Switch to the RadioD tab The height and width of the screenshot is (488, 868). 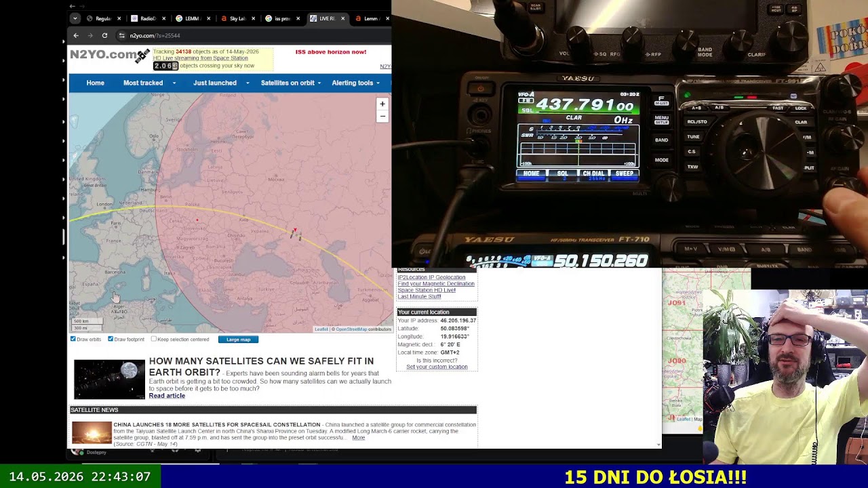point(148,18)
